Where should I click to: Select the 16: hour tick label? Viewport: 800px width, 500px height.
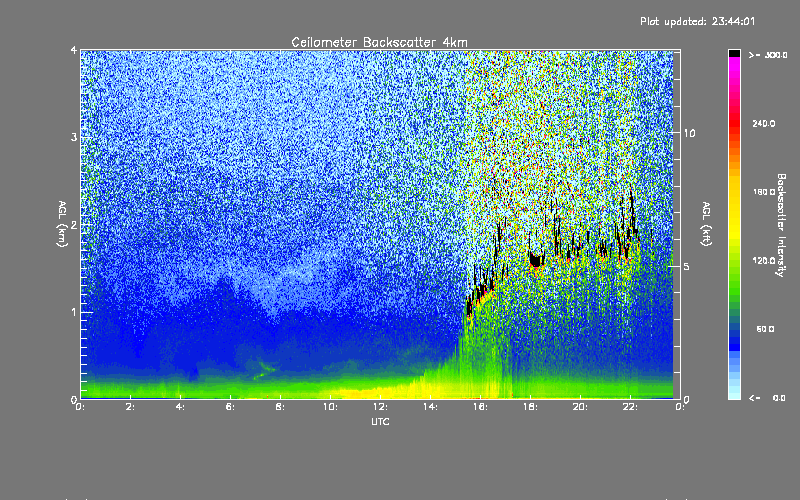(480, 407)
